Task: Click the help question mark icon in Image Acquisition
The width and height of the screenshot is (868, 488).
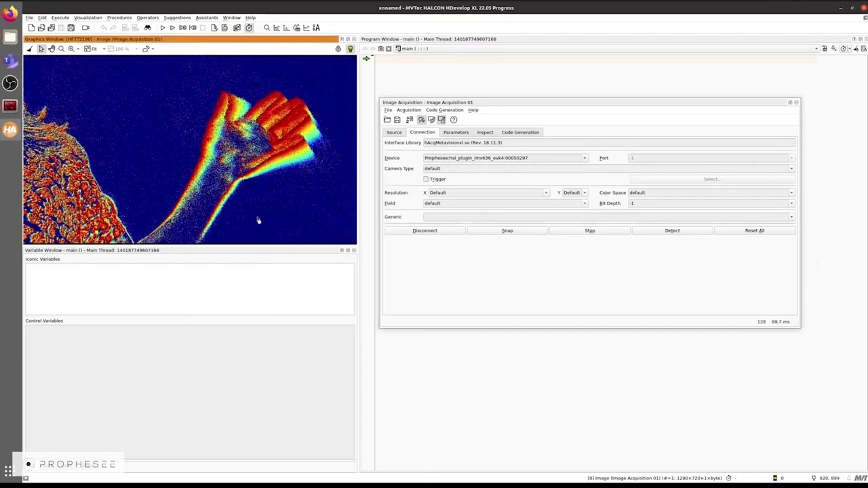Action: point(454,119)
